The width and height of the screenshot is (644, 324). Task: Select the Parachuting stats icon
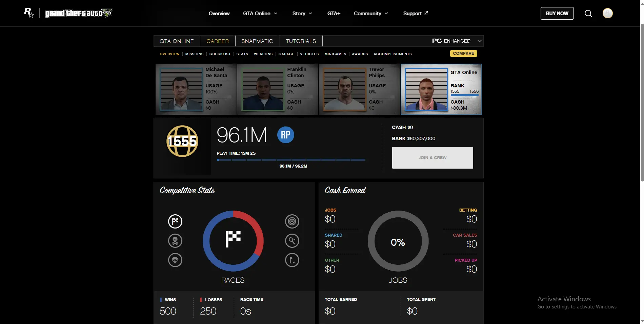175,260
